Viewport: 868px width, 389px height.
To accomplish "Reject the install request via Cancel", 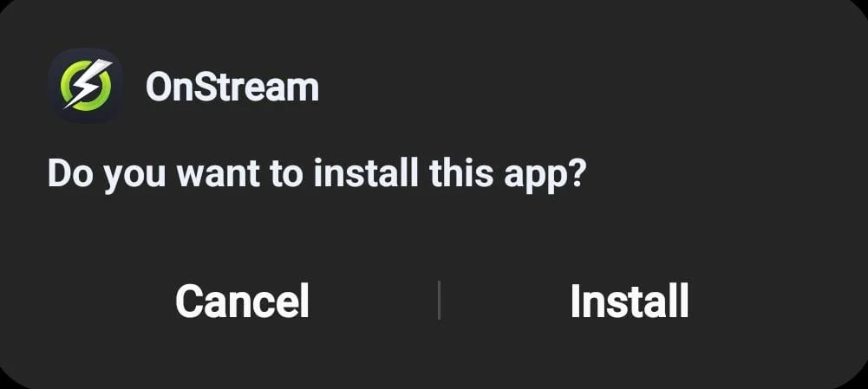I will (x=242, y=301).
